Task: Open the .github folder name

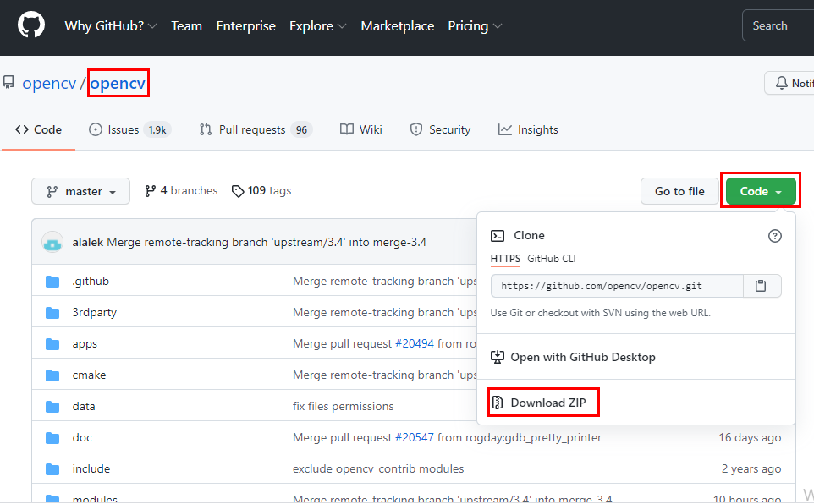Action: (x=91, y=282)
